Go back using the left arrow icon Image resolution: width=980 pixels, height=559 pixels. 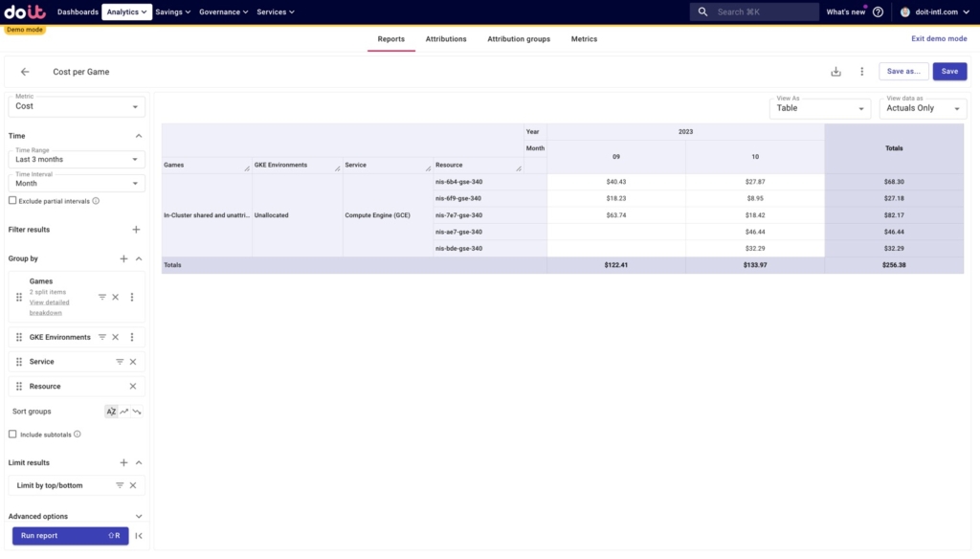25,72
